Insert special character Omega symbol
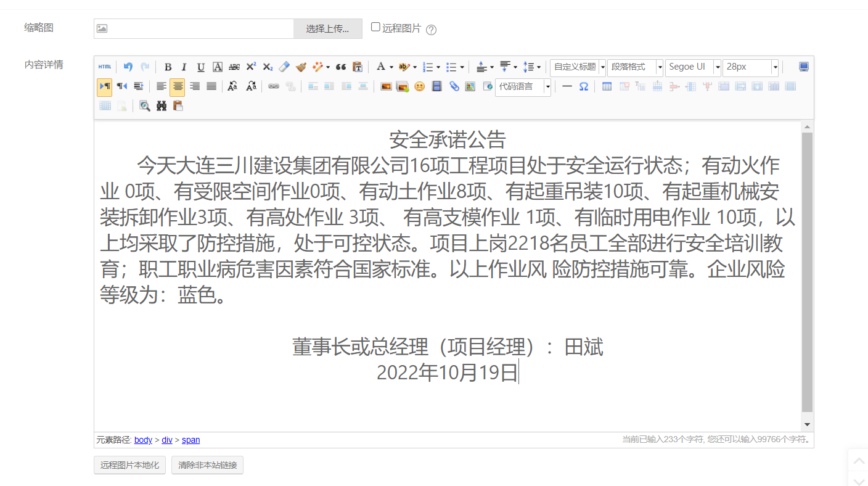The image size is (868, 486). point(584,86)
